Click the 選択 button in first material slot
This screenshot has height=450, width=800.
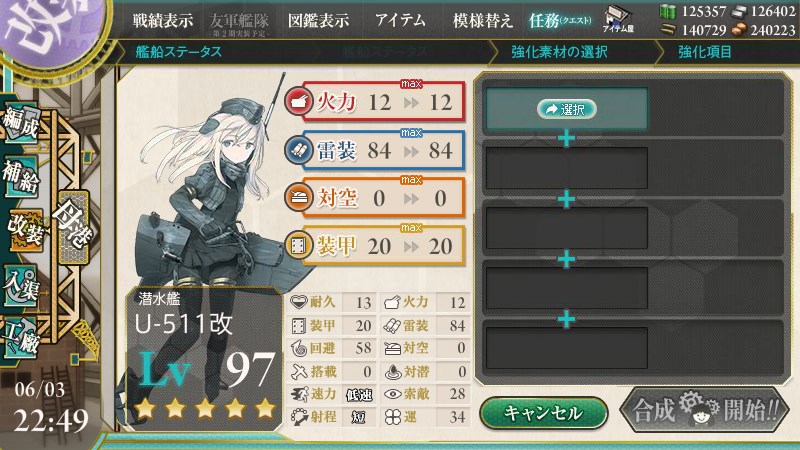(566, 109)
